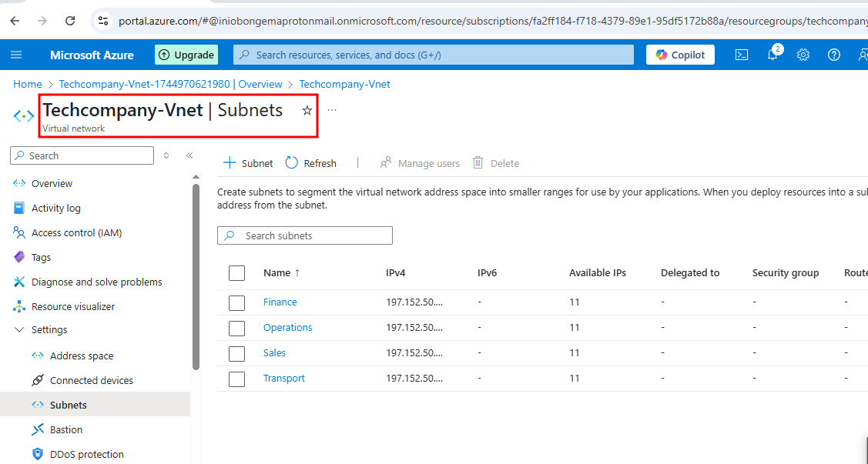The width and height of the screenshot is (868, 464).
Task: Go back in browser history
Action: 15,21
